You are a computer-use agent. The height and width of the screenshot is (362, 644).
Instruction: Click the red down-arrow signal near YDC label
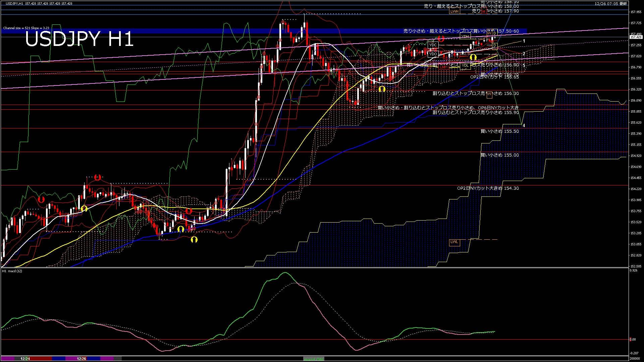point(441,39)
